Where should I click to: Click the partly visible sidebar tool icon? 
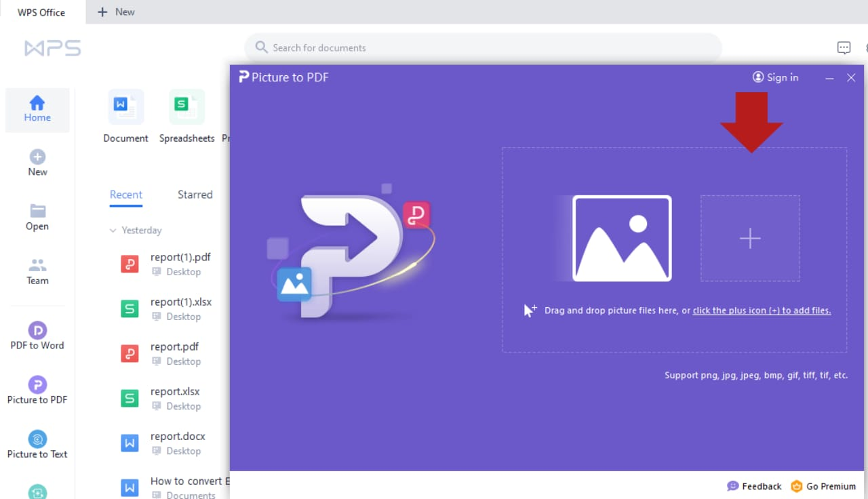[37, 492]
